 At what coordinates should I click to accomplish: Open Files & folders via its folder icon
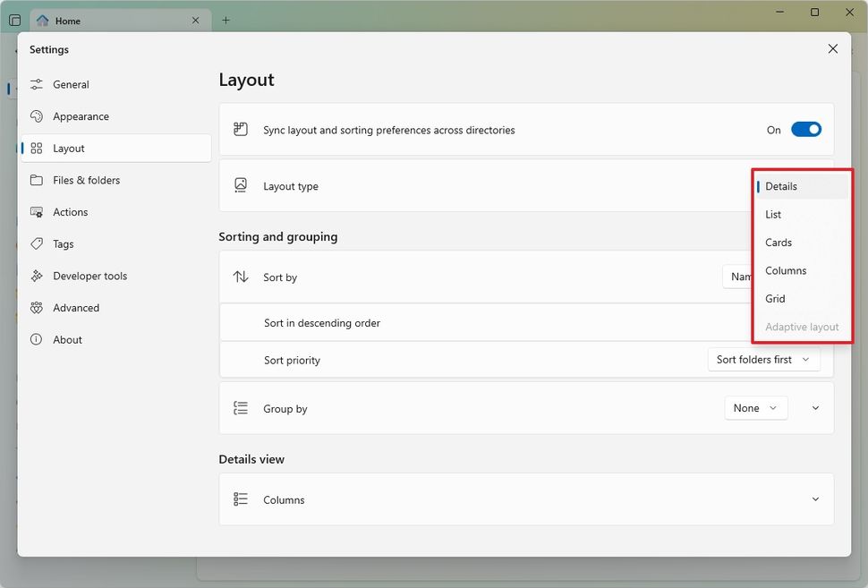pyautogui.click(x=36, y=180)
